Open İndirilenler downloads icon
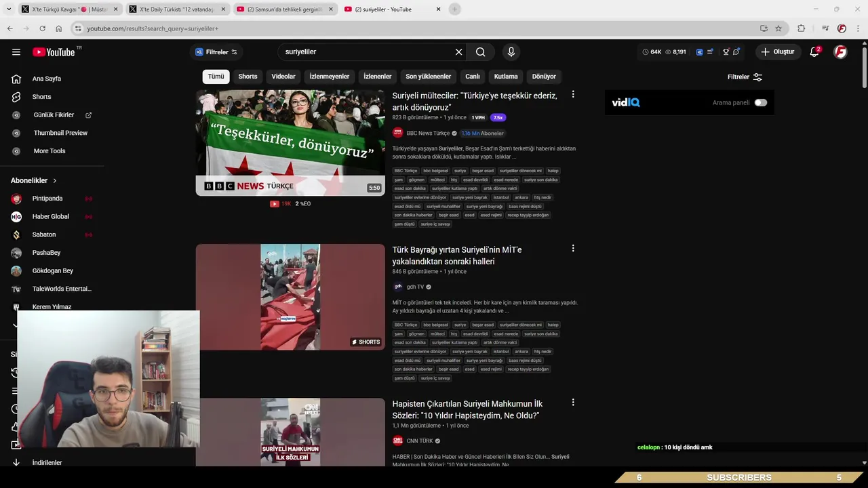The height and width of the screenshot is (488, 868). (16, 463)
